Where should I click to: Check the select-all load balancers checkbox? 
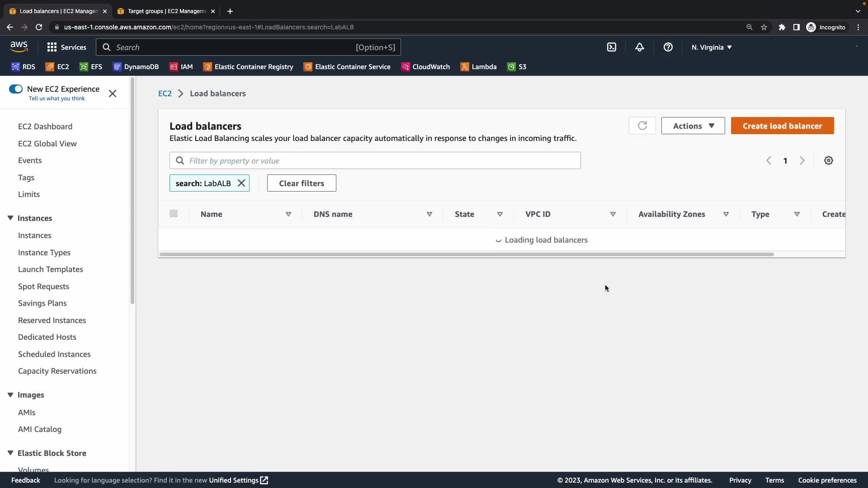click(x=174, y=214)
